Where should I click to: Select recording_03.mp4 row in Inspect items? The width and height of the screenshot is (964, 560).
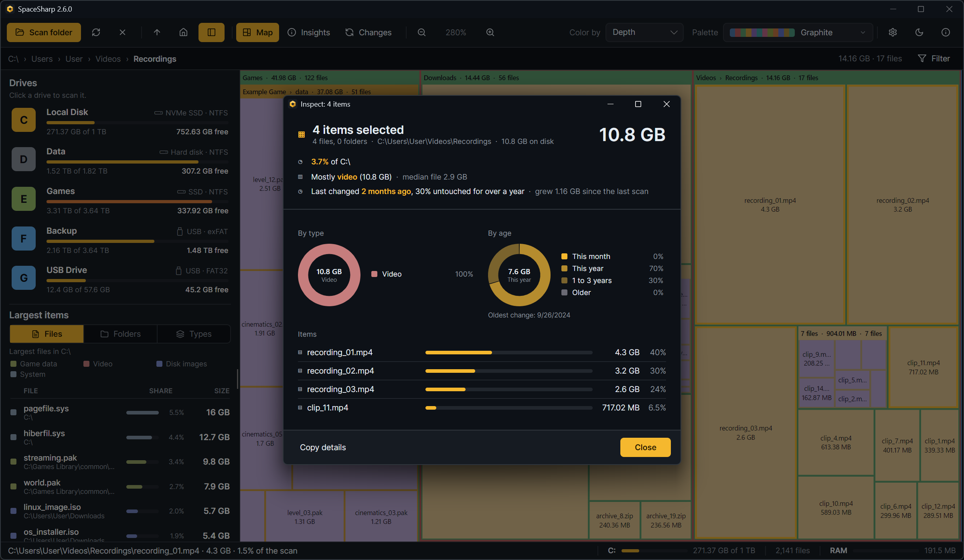point(482,389)
